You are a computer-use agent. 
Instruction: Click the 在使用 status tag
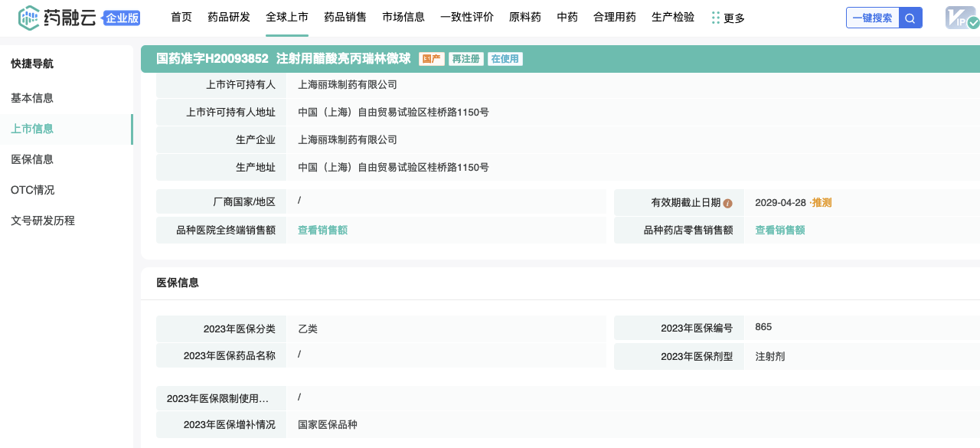tap(505, 59)
